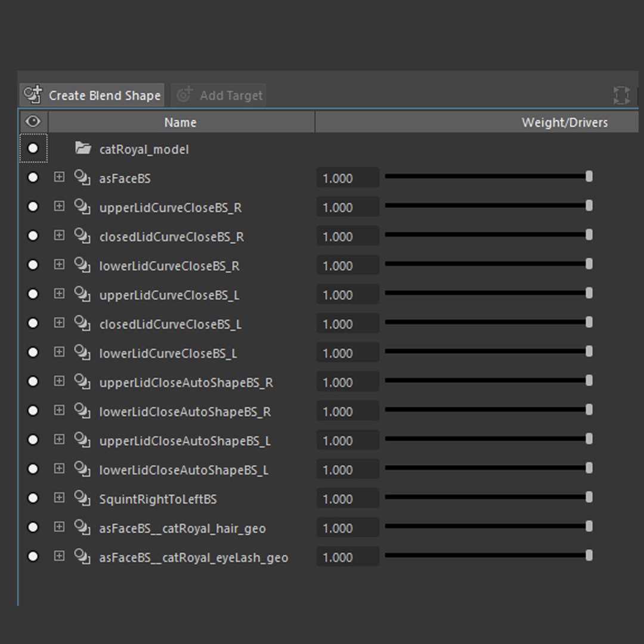
Task: Click the Weight/Drivers column header
Action: point(477,122)
